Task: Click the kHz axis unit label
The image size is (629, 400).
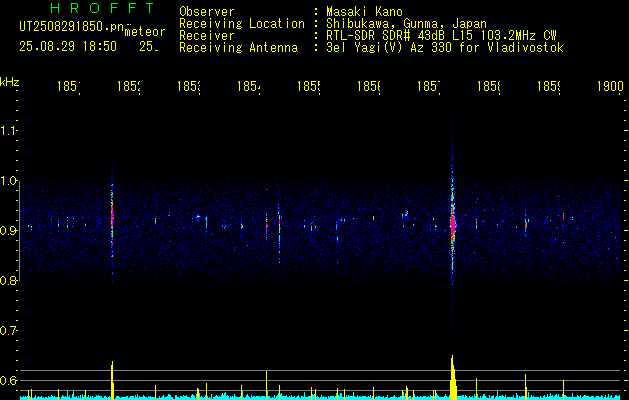Action: [9, 82]
